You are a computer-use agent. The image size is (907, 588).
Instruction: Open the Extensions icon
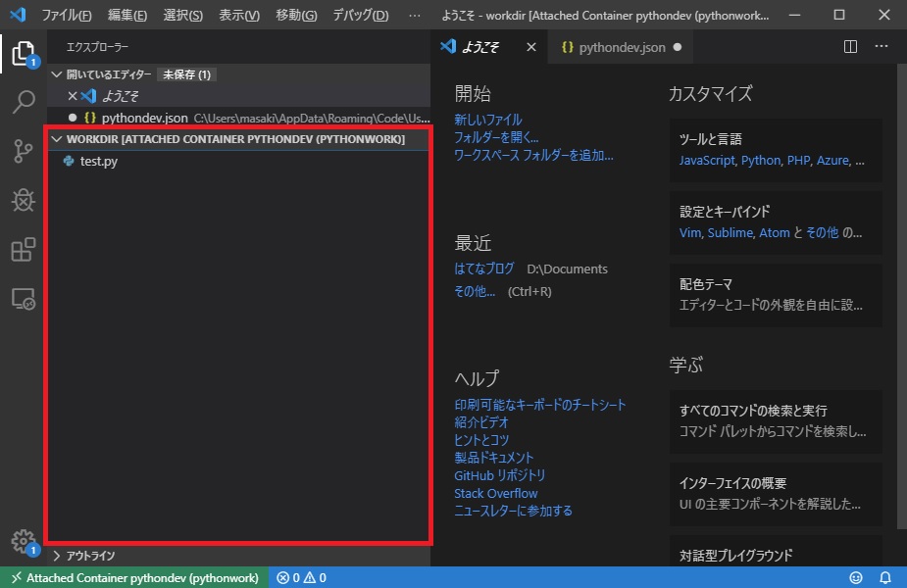(24, 250)
